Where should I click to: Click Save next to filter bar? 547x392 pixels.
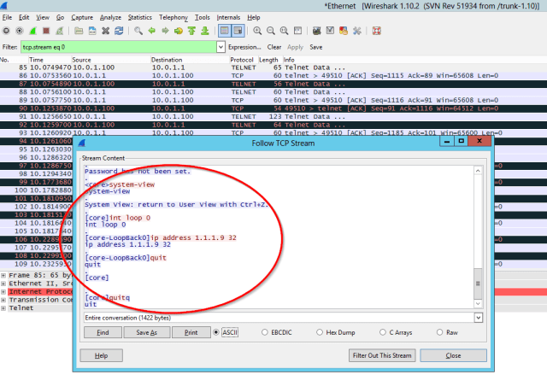[316, 47]
